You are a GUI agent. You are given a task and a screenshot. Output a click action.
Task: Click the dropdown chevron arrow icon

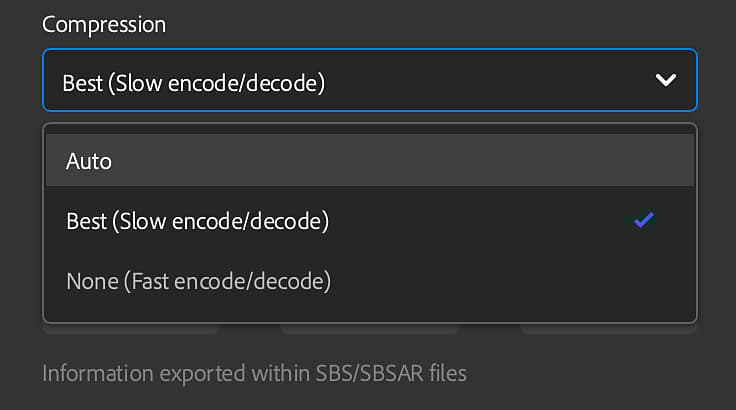pos(666,80)
